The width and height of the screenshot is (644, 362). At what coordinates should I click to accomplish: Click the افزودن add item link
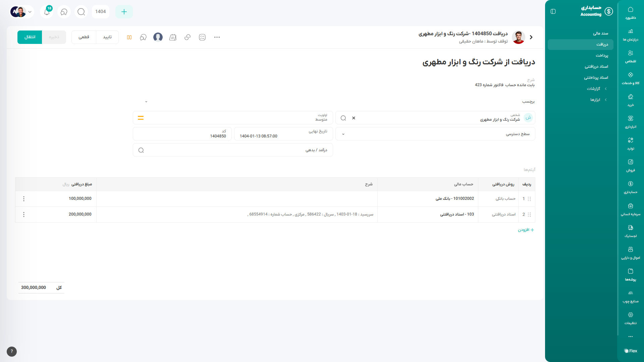(x=526, y=230)
